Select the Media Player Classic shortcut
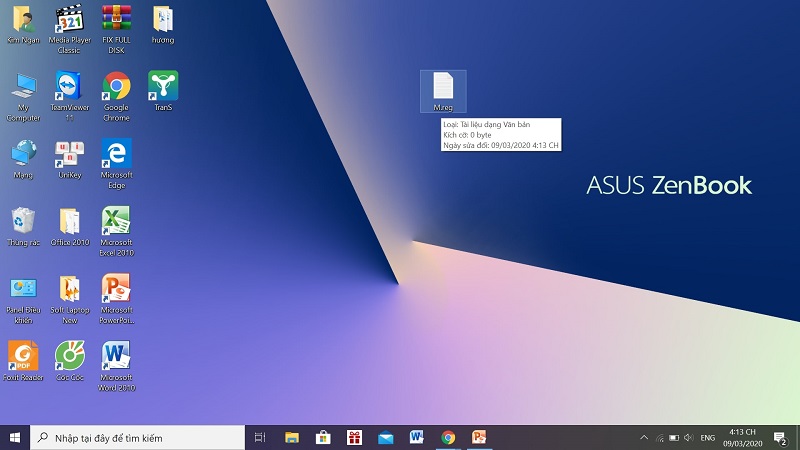This screenshot has width=800, height=450. pyautogui.click(x=69, y=29)
